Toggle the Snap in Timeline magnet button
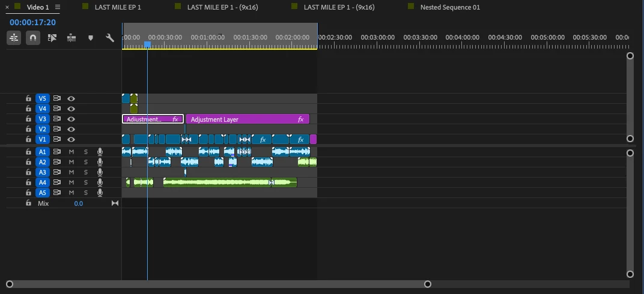 click(x=33, y=38)
